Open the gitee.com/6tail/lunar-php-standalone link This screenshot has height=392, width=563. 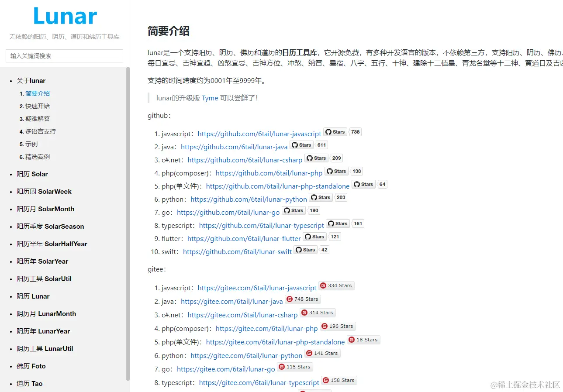pos(276,342)
